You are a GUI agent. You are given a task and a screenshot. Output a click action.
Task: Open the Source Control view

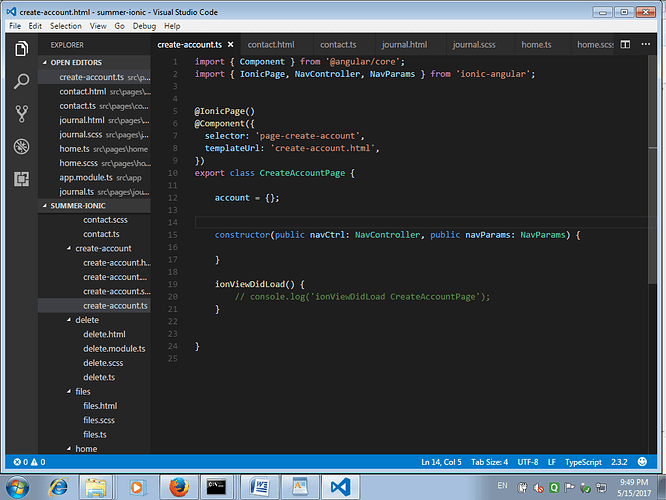[21, 114]
